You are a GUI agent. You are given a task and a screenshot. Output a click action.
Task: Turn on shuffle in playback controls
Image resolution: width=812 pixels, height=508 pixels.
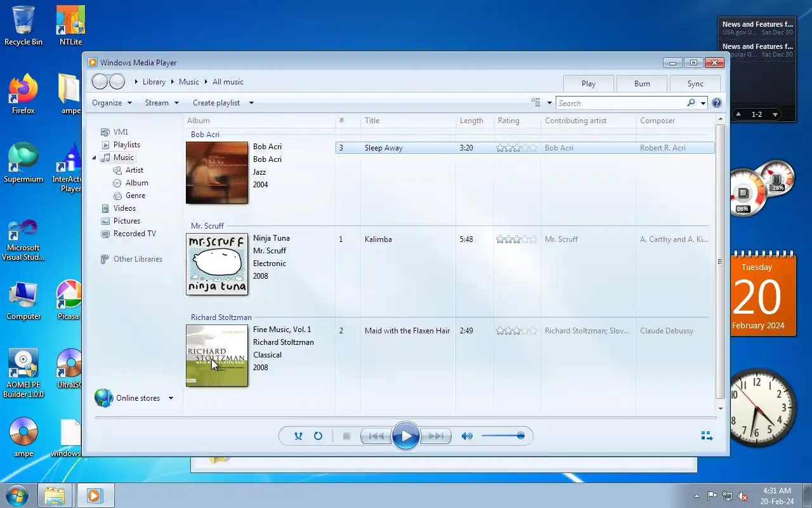298,436
